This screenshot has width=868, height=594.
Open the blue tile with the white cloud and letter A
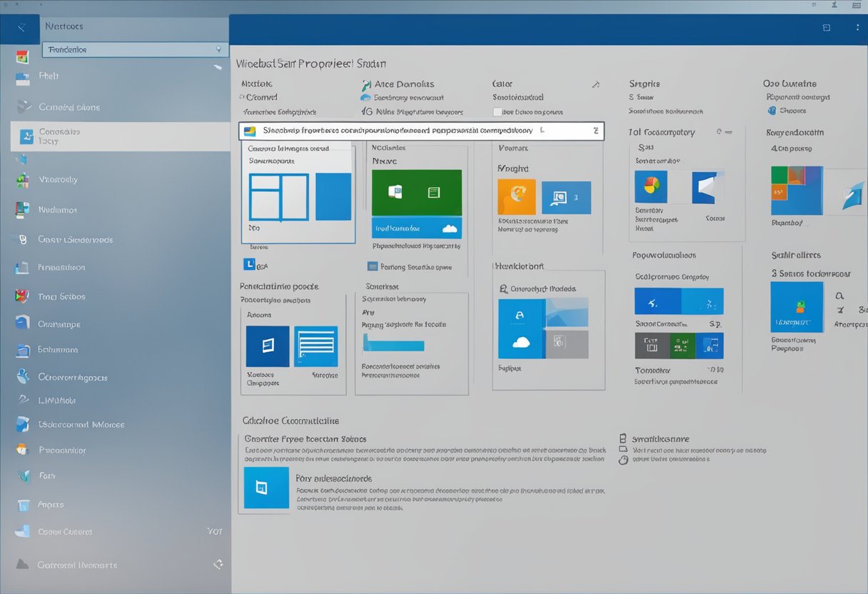pyautogui.click(x=521, y=328)
